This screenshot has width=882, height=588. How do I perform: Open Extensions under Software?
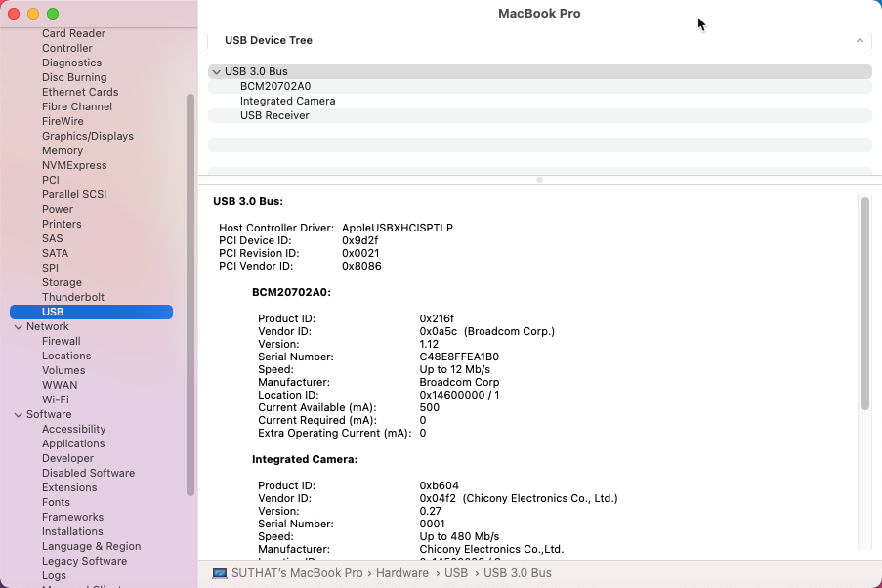click(69, 487)
